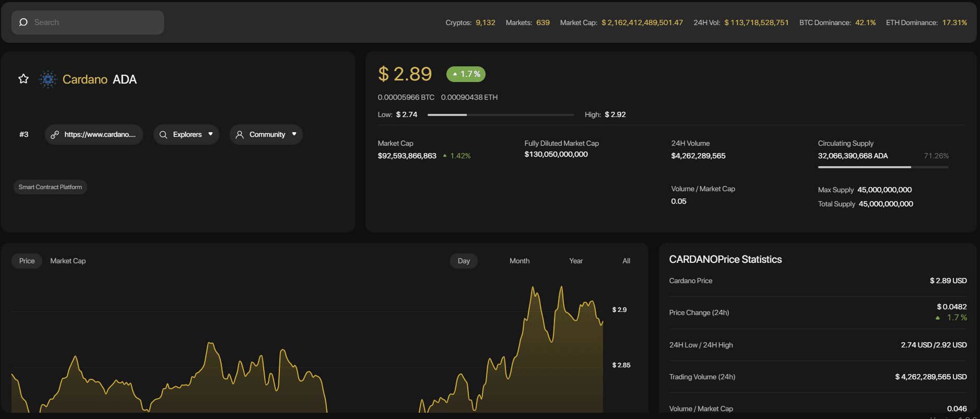This screenshot has height=419, width=980.
Task: Click the 24H Volume value $4,262,289,565
Action: click(x=698, y=156)
